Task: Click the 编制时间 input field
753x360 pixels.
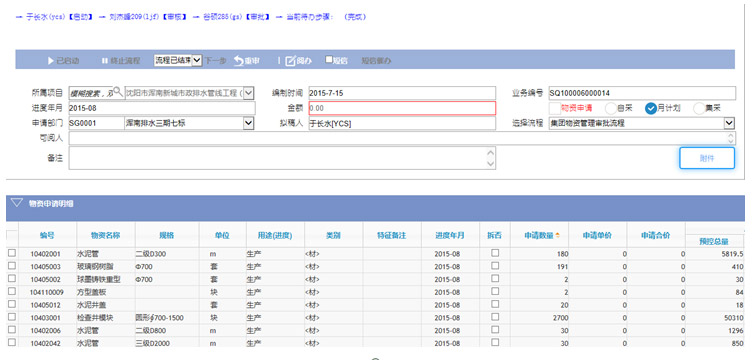Action: (402, 93)
